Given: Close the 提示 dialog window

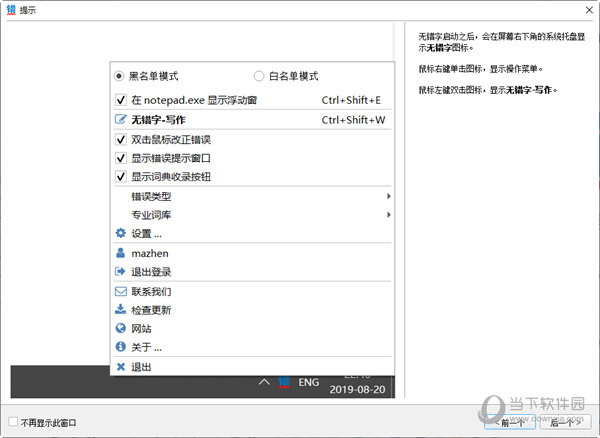Looking at the screenshot, I should pos(589,10).
